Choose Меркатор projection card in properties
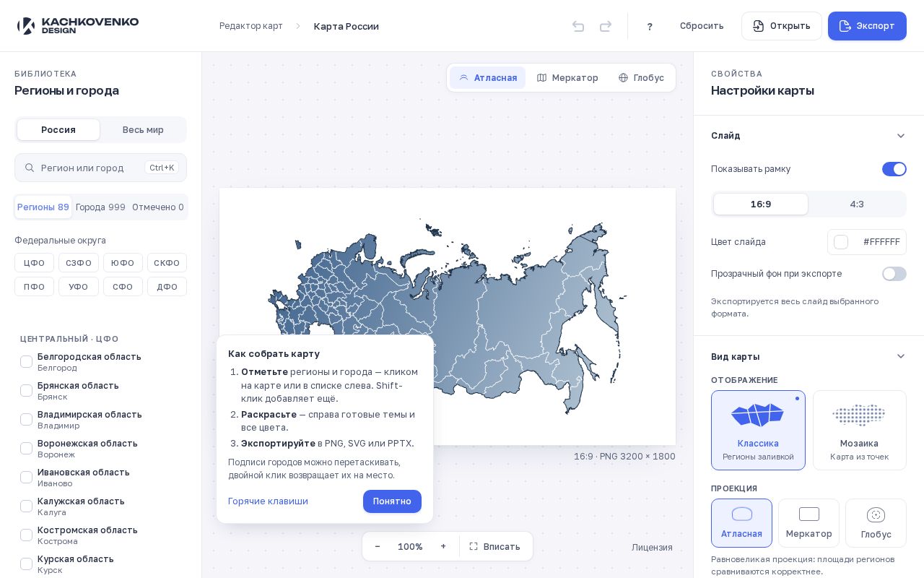The width and height of the screenshot is (924, 578). pyautogui.click(x=808, y=523)
